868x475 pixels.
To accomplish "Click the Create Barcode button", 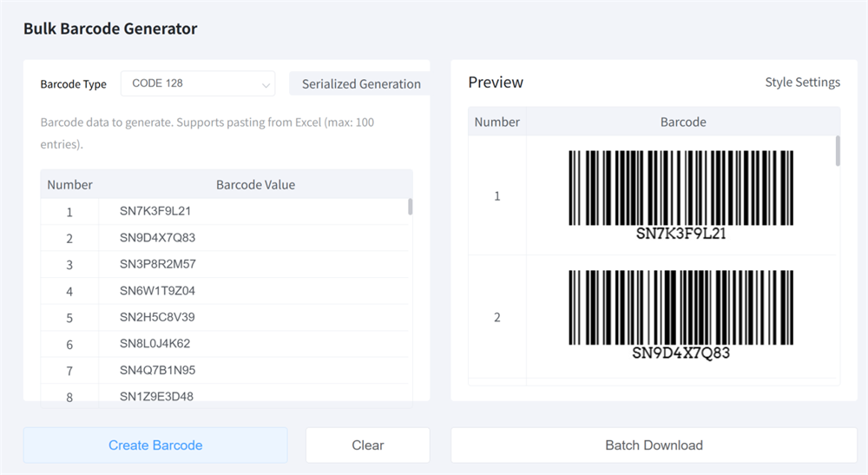I will (155, 445).
